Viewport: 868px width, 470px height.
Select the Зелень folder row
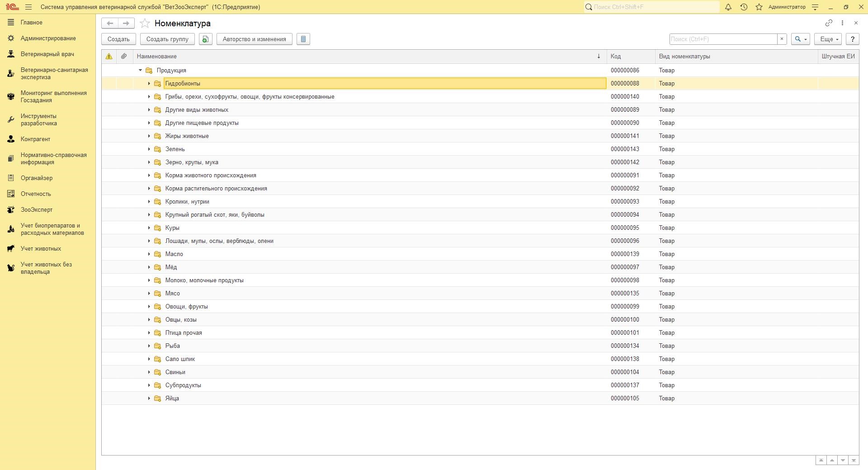coord(480,149)
